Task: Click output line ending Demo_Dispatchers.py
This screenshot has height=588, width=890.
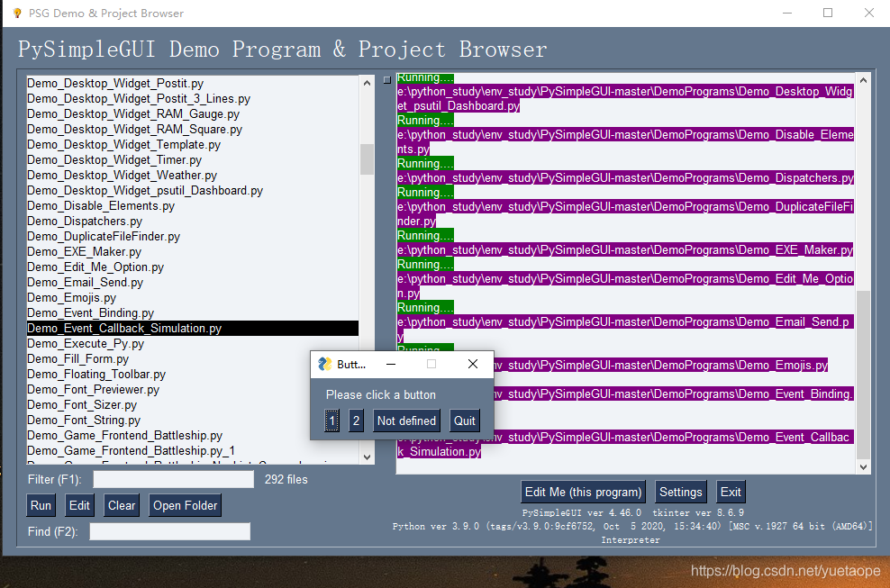Action: pos(625,177)
